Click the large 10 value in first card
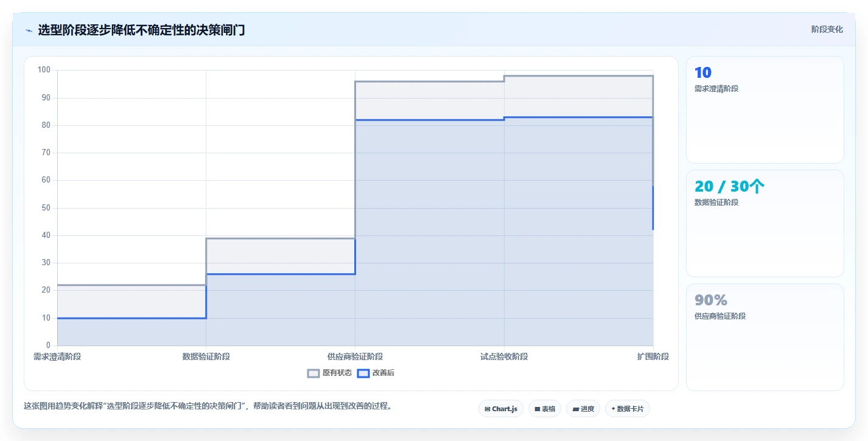The height and width of the screenshot is (441, 868). click(x=703, y=73)
